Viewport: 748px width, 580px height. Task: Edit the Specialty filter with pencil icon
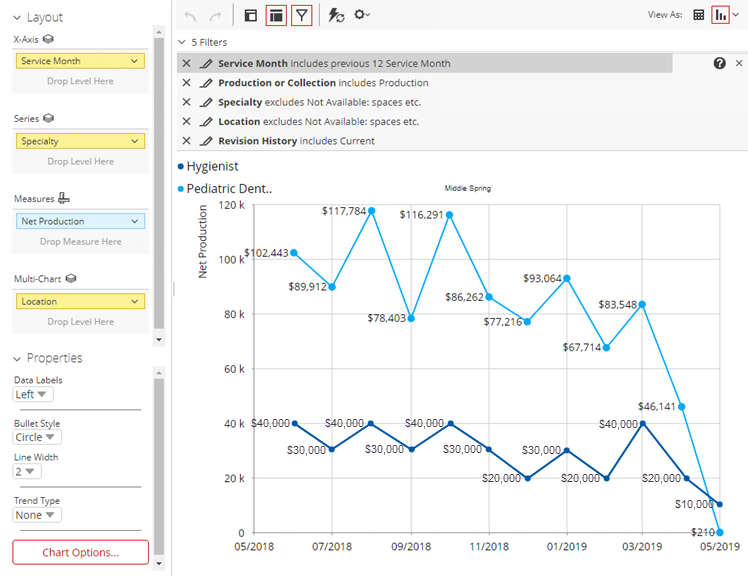point(206,102)
